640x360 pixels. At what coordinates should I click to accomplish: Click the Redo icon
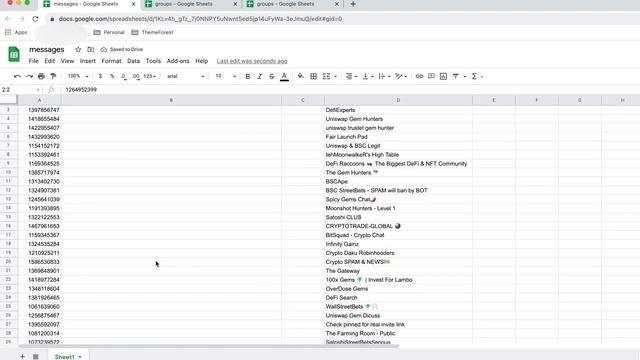click(29, 76)
